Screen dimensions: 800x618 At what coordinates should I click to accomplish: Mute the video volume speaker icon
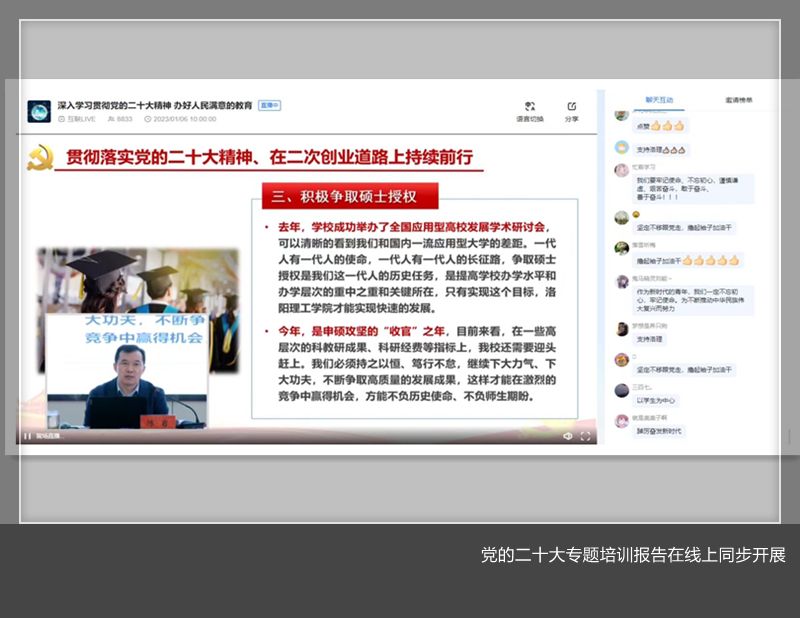[x=567, y=436]
